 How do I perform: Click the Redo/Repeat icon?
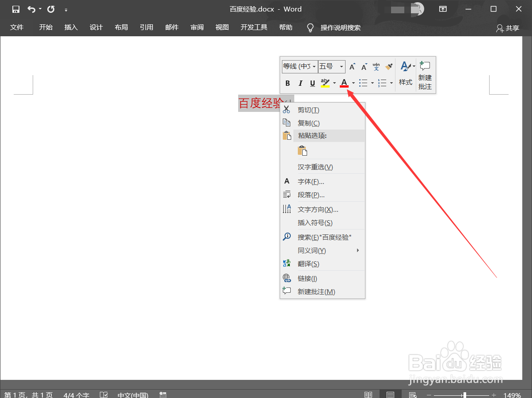click(x=51, y=9)
